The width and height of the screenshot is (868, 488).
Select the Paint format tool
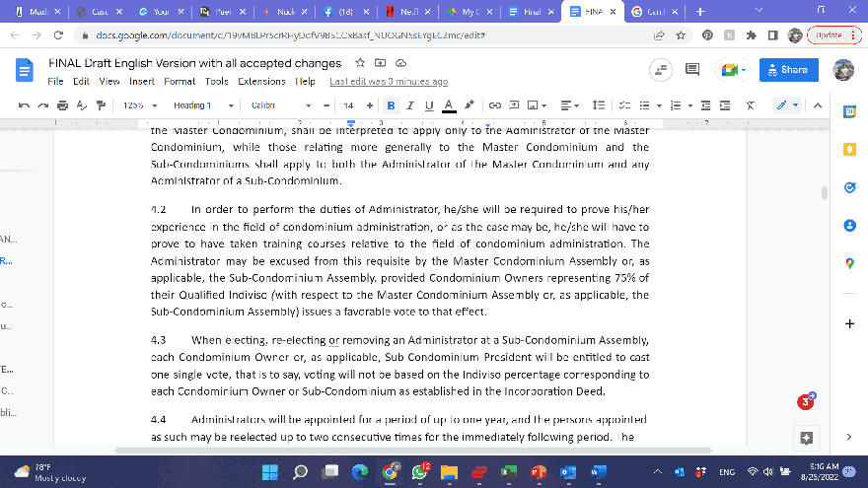[101, 105]
